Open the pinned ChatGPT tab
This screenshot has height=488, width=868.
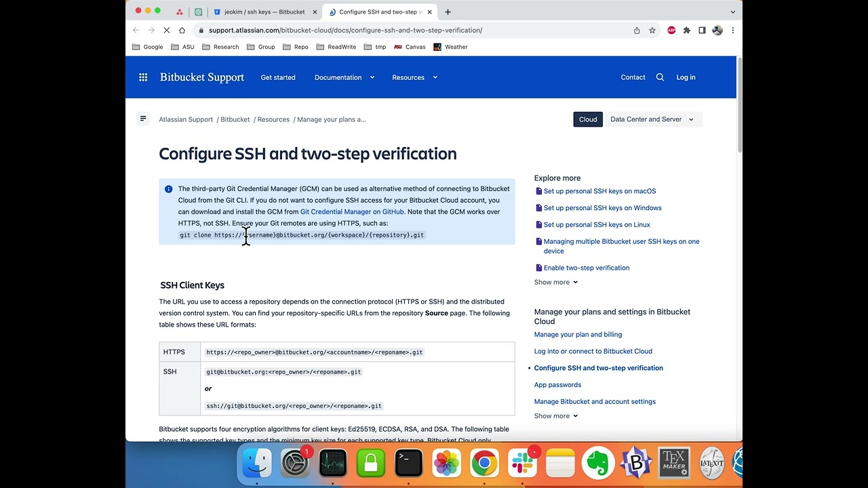198,12
